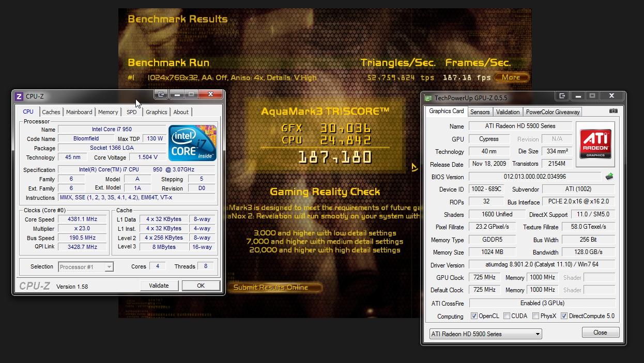Click the GPU-Z Name field ATI Radeon HD 5900 Series

(x=520, y=126)
